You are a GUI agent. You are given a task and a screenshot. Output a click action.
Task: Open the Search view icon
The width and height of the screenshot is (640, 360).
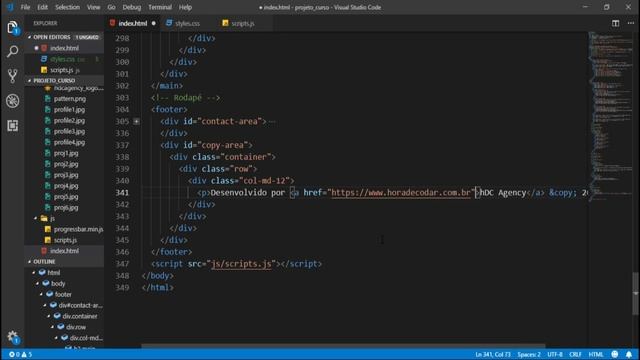tap(12, 52)
